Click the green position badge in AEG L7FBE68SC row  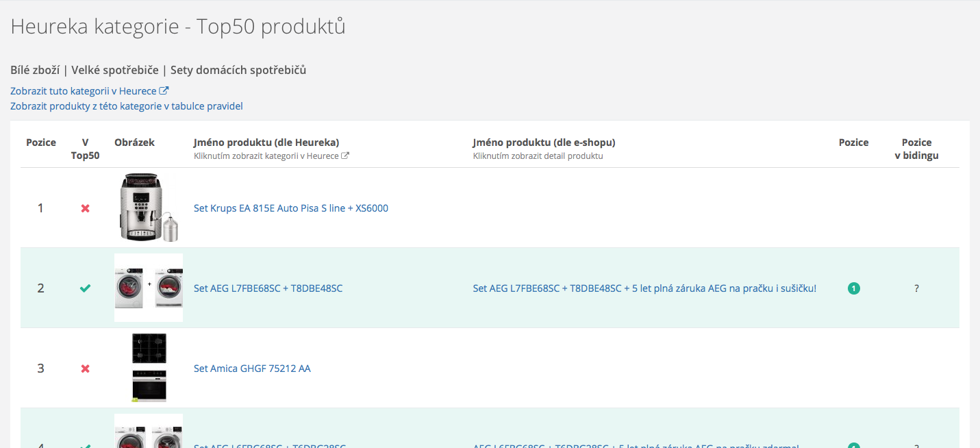tap(853, 288)
